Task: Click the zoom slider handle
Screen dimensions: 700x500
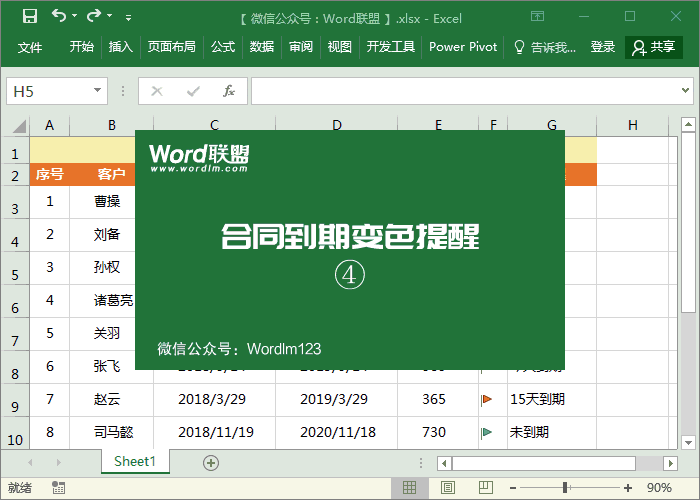Action: (565, 488)
